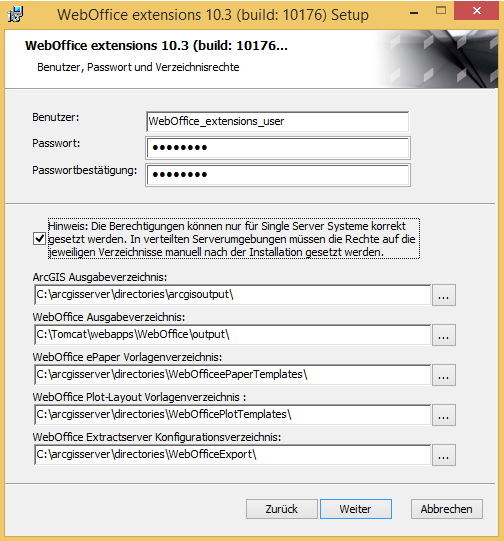The width and height of the screenshot is (504, 541).
Task: Edit the ArcGIS Ausgabeverzeichnis path field
Action: tap(233, 295)
